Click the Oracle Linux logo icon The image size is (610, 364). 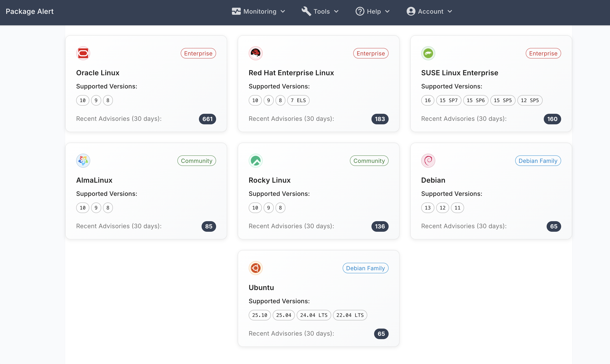(x=83, y=53)
